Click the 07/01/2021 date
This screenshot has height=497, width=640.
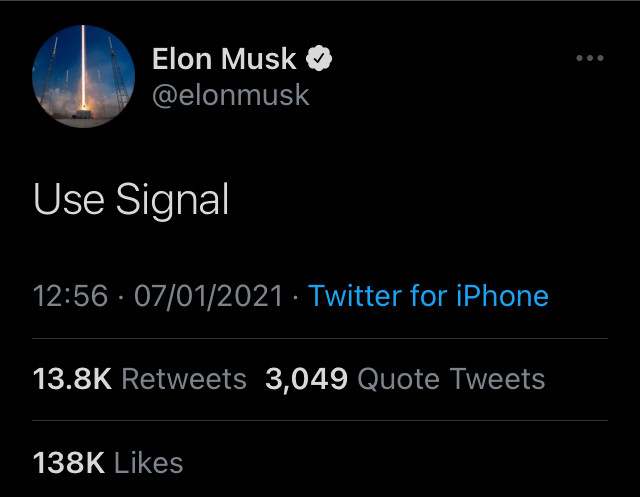click(x=208, y=295)
